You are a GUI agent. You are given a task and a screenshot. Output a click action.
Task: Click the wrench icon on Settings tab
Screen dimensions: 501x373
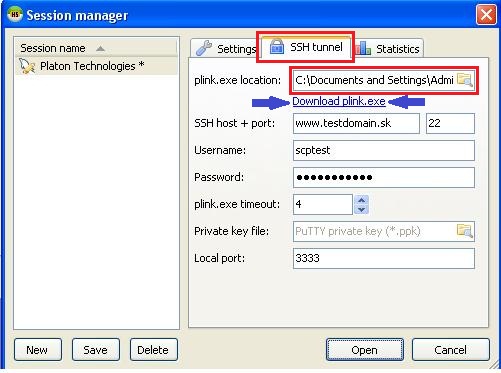click(204, 48)
